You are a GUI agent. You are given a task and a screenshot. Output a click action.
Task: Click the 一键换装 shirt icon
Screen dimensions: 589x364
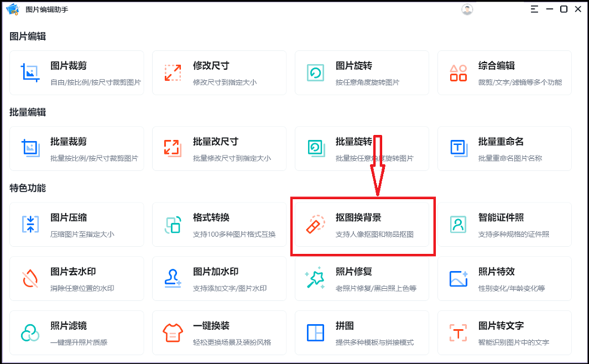pyautogui.click(x=173, y=333)
